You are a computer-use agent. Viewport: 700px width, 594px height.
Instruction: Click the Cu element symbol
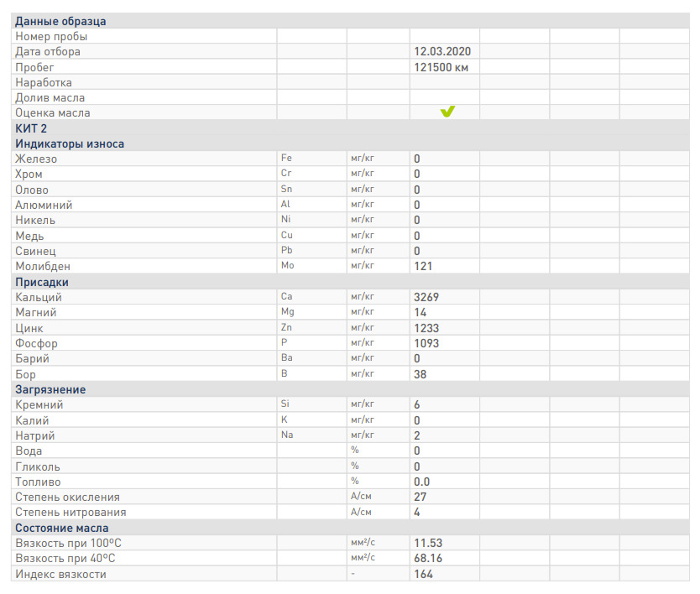tap(286, 235)
